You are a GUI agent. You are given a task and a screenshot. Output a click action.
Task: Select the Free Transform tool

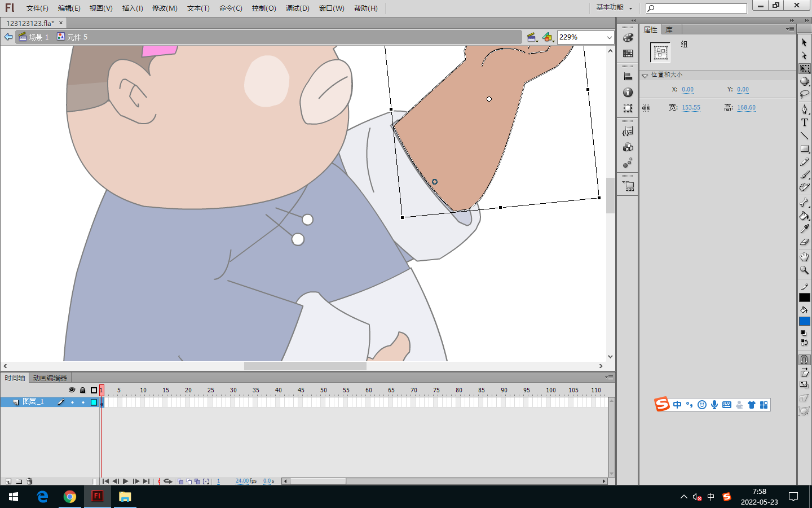click(x=805, y=68)
